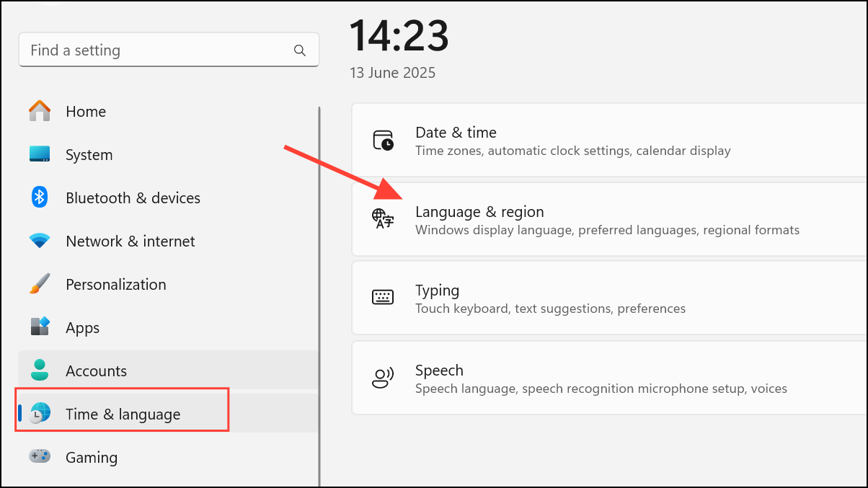
Task: Click the Accounts person icon
Action: [39, 371]
